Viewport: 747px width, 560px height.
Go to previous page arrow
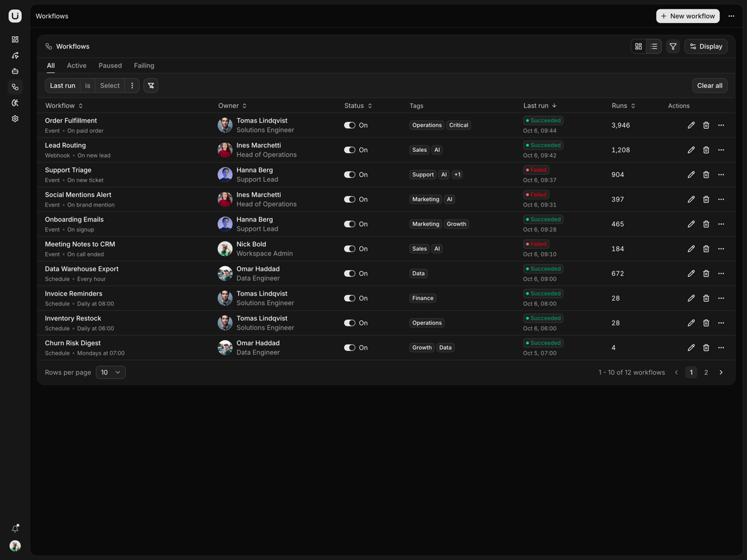click(677, 373)
